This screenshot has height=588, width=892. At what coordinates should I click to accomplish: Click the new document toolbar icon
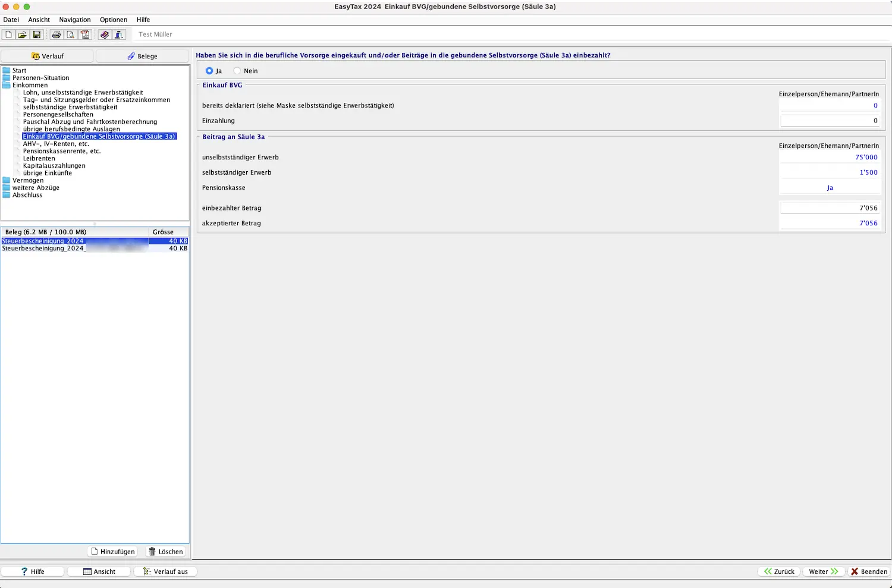[x=8, y=34]
